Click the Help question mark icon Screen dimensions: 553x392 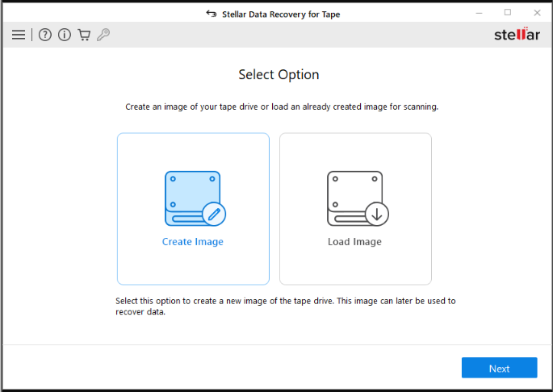(45, 35)
